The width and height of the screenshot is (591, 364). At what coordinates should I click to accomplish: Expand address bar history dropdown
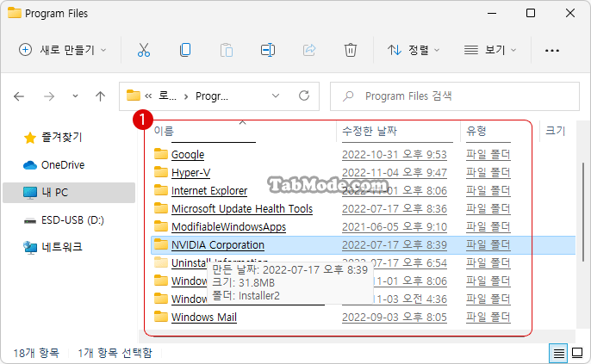point(276,96)
